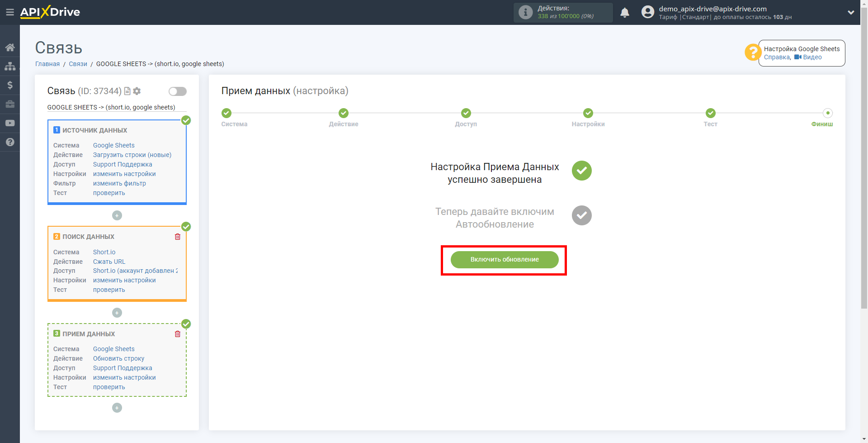Expand the account dropdown chevron

851,12
